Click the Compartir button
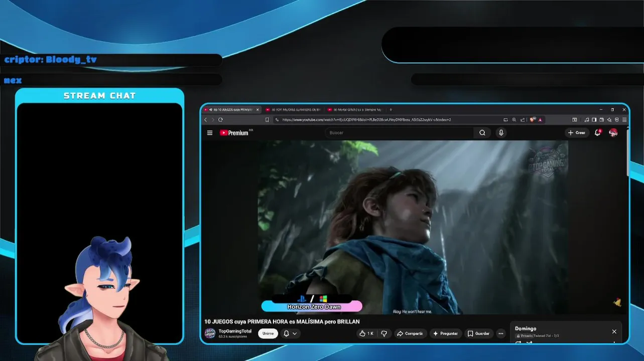 coord(410,333)
